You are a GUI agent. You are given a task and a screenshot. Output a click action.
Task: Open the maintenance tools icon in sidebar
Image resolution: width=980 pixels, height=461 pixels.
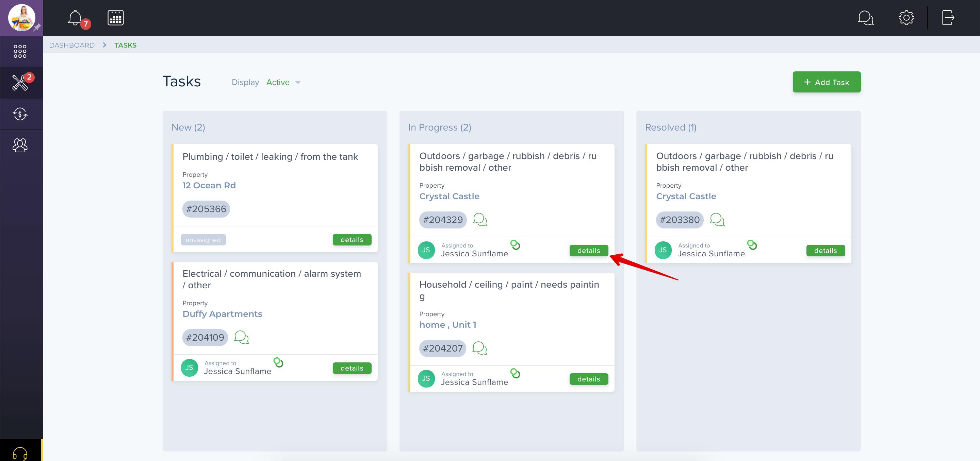pos(20,83)
